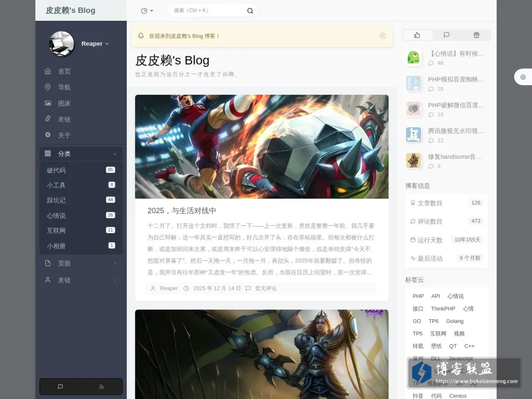Switch to the comments bubble tab
Image resolution: width=532 pixels, height=399 pixels.
[446, 35]
